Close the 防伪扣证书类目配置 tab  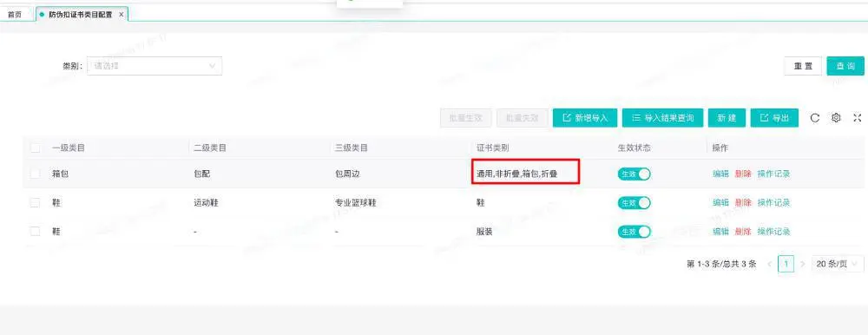(122, 15)
